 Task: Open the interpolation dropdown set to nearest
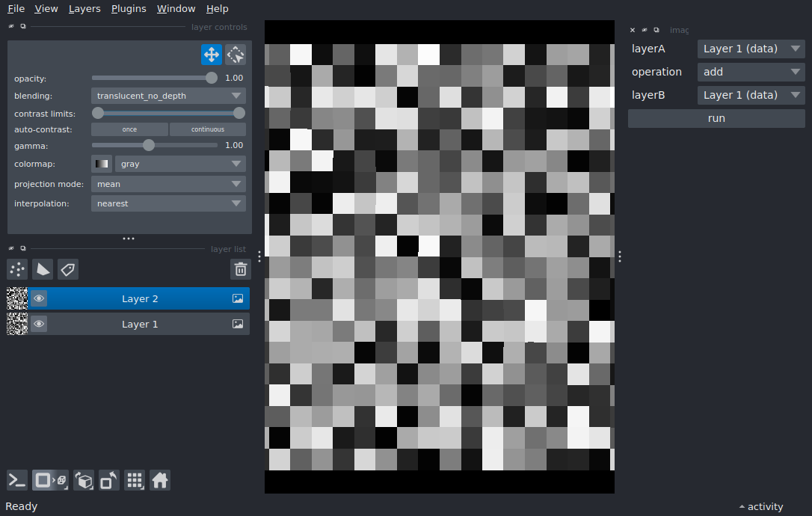168,203
